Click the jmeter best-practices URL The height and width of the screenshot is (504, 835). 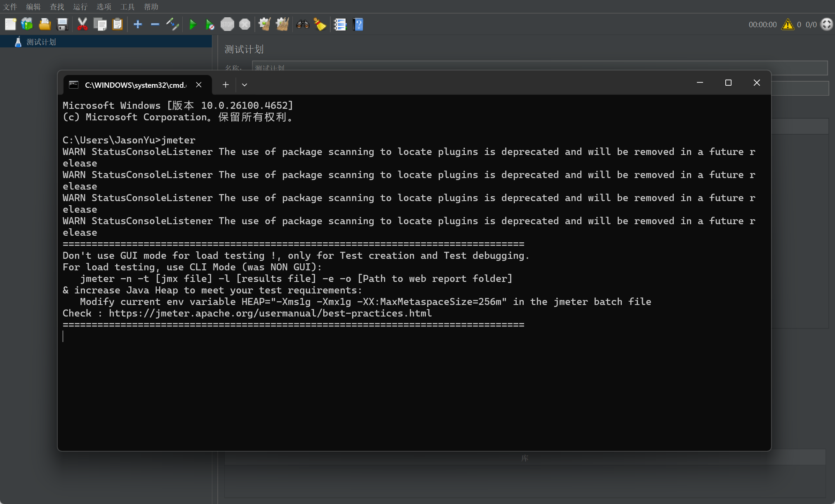click(x=270, y=313)
